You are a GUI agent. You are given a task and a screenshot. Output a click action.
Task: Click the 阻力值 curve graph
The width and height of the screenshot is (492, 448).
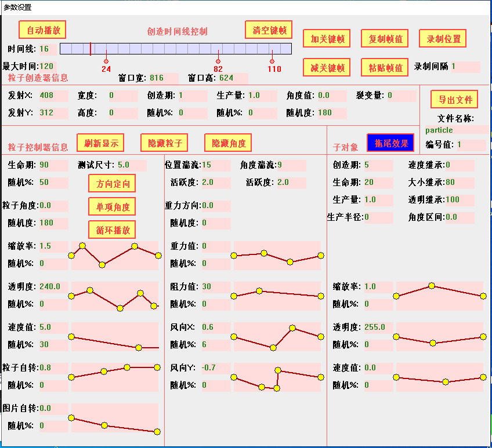tap(277, 296)
